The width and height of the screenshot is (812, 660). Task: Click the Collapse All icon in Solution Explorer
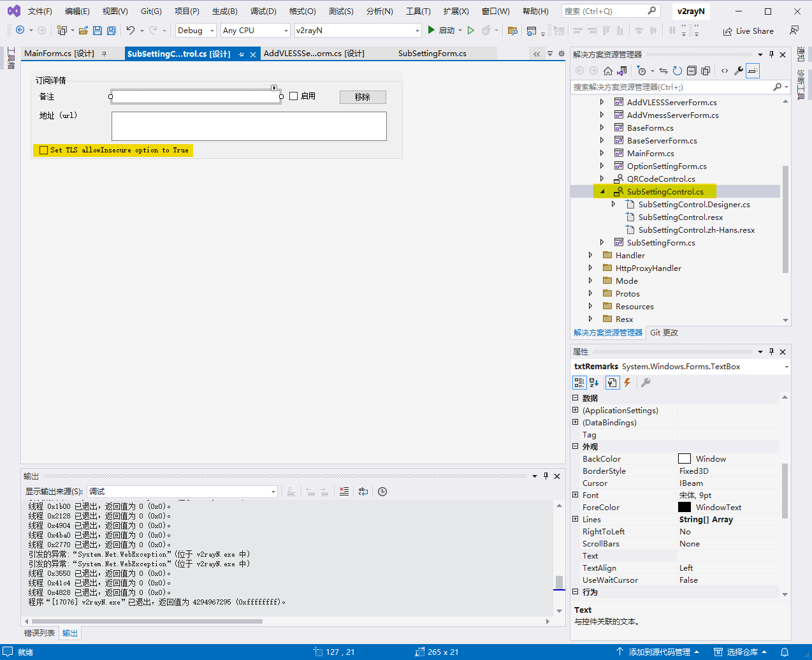(692, 71)
